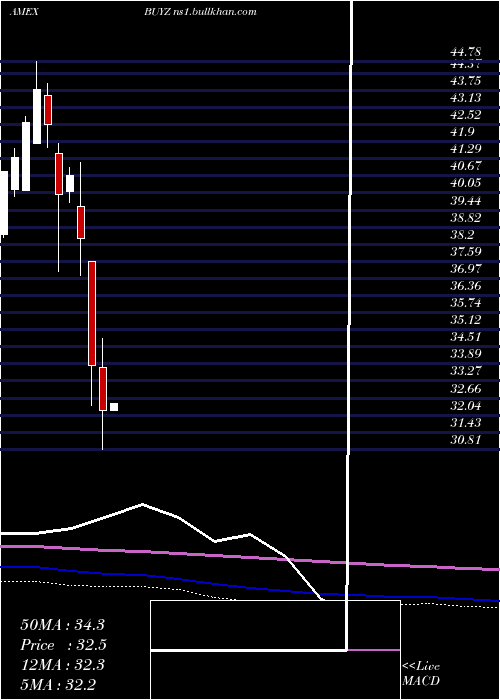This screenshot has height=700, width=500.
Task: Click the 38.82 price level
Action: click(465, 218)
